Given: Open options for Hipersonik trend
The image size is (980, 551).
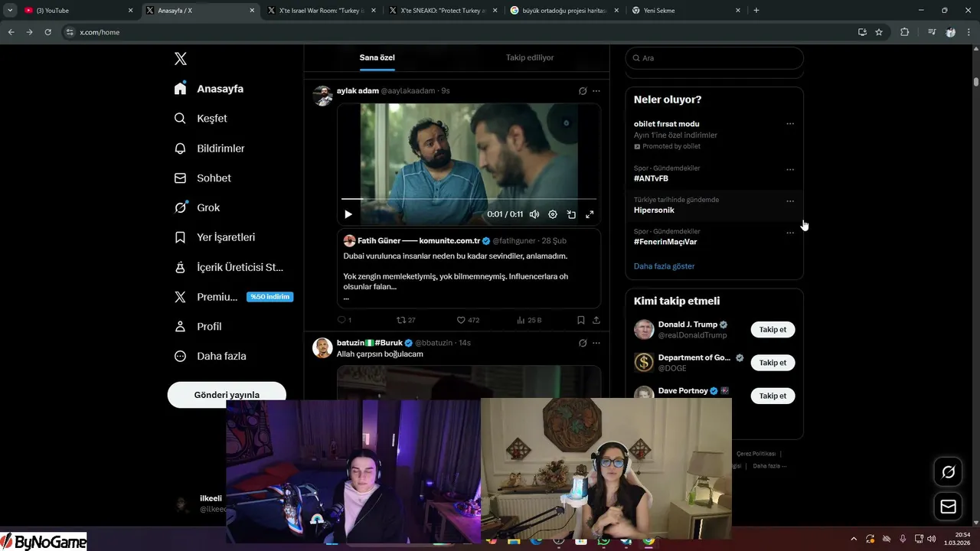Looking at the screenshot, I should [x=790, y=201].
